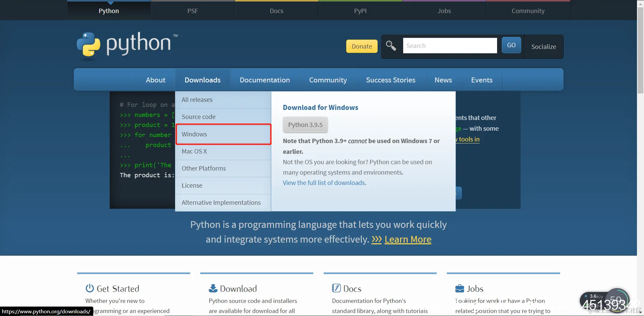Open the Events navigation menu
644x316 pixels.
point(482,80)
